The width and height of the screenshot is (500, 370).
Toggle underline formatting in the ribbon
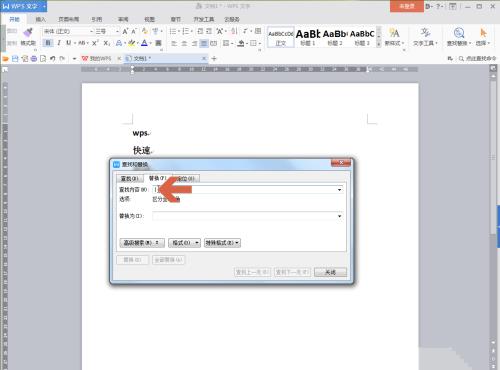click(x=68, y=43)
